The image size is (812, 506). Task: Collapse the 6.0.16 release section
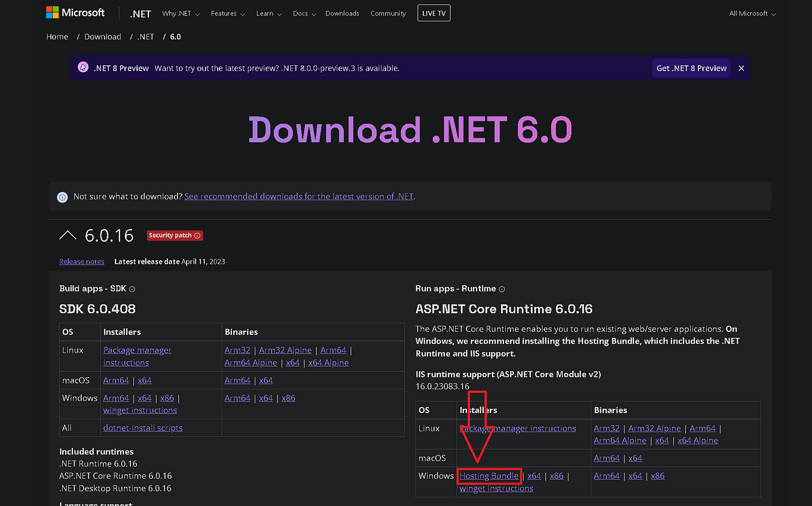tap(68, 234)
